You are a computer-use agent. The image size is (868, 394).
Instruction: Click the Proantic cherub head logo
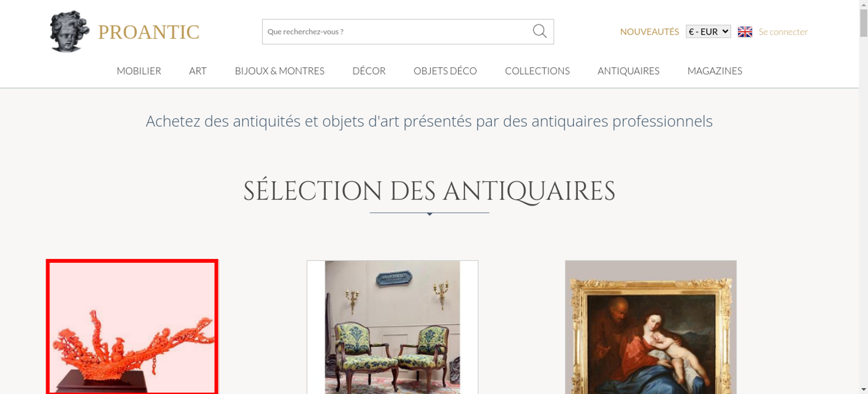click(x=69, y=32)
